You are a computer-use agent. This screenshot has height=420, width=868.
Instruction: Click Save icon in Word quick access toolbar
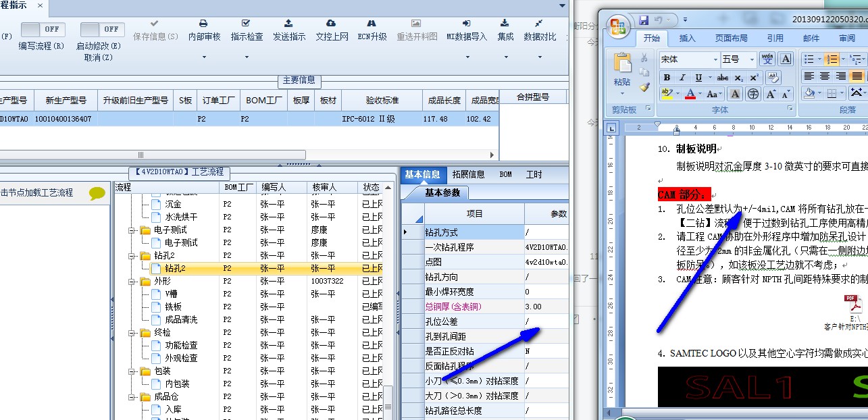click(644, 20)
